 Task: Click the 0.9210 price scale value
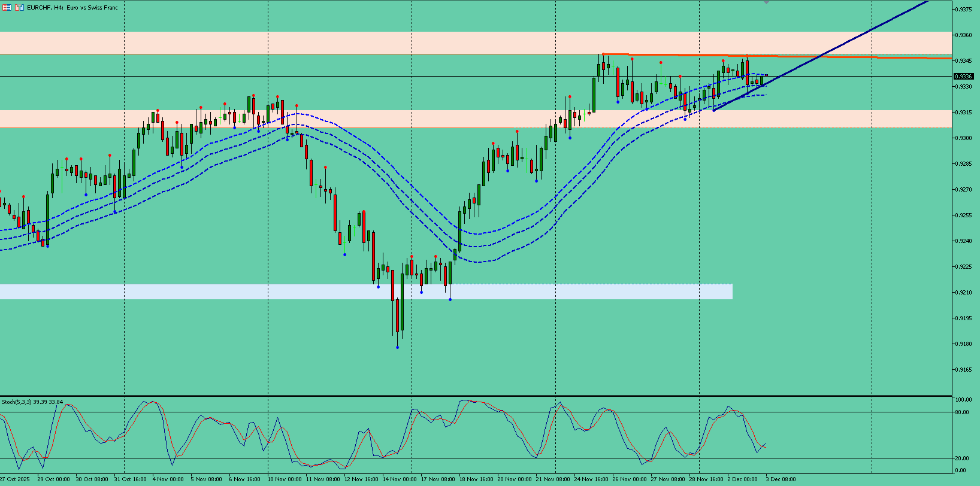pos(963,293)
